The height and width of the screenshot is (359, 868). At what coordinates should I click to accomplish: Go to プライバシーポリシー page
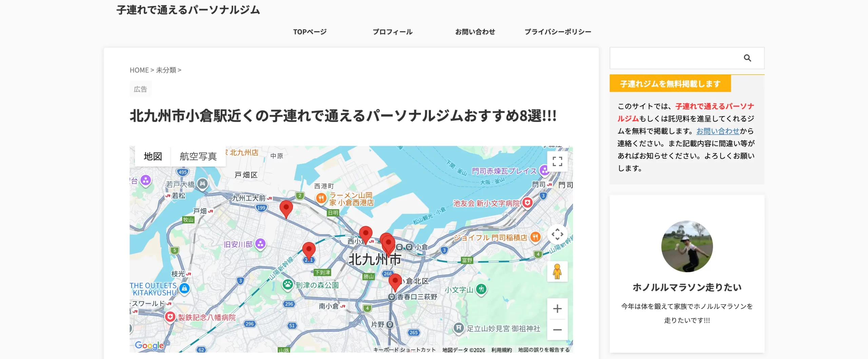558,32
